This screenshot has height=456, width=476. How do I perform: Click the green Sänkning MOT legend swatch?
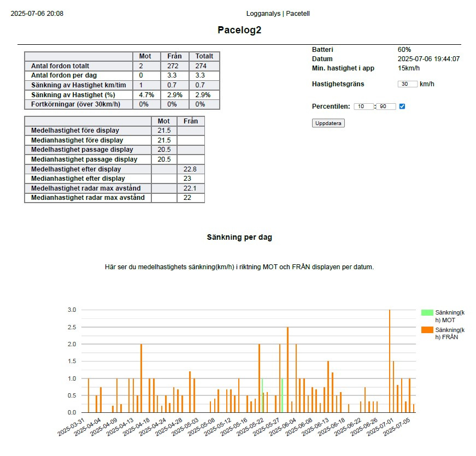tap(427, 313)
